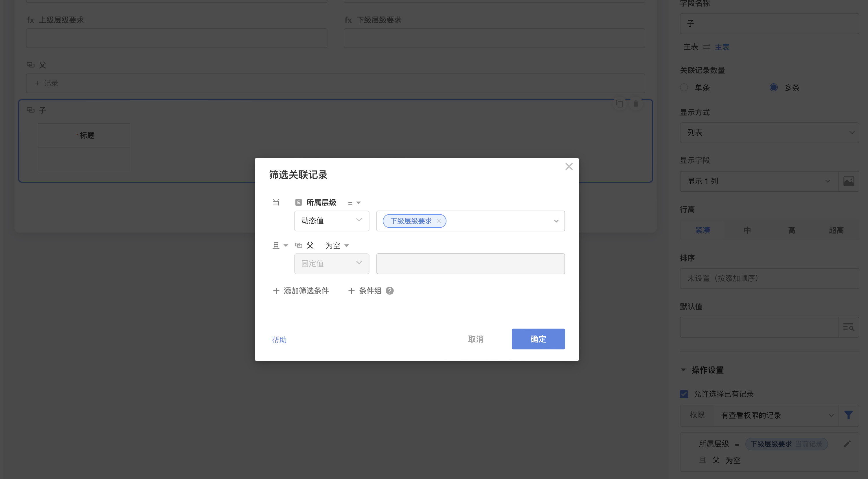Click the search icon in the 默认值 field

coord(849,327)
